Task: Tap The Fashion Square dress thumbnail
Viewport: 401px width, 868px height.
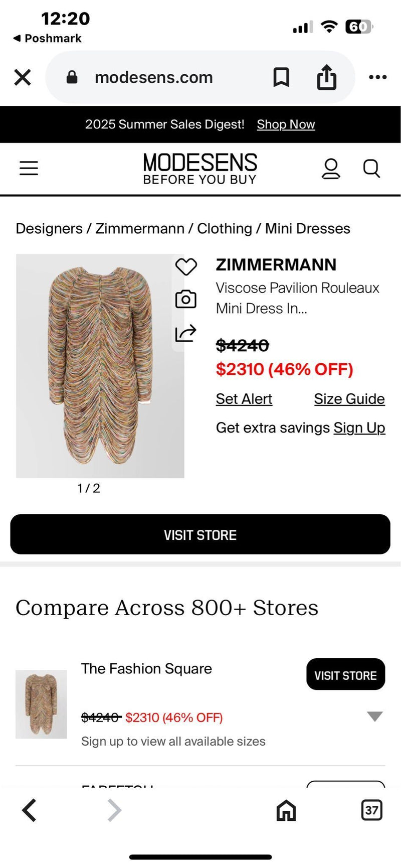Action: 41,704
